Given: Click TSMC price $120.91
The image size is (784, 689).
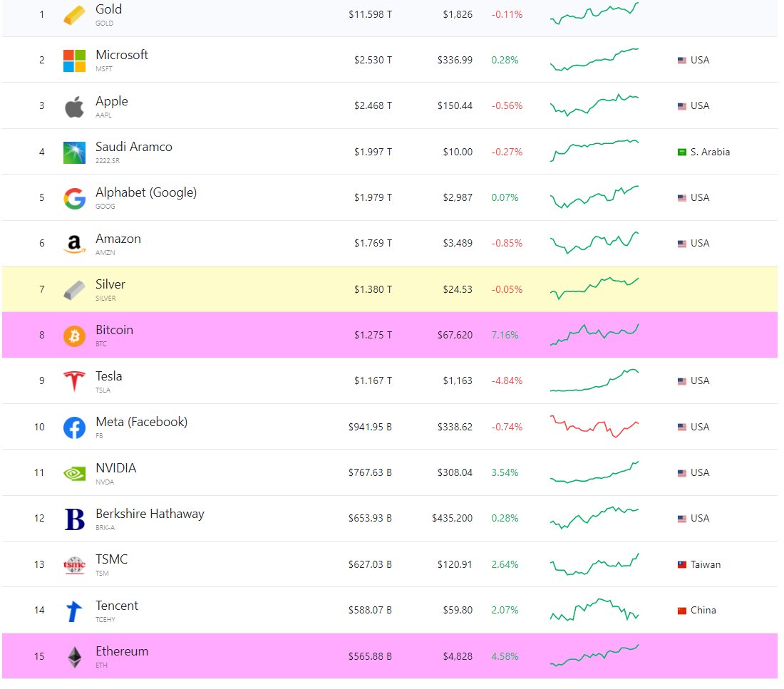Looking at the screenshot, I should click(x=455, y=564).
